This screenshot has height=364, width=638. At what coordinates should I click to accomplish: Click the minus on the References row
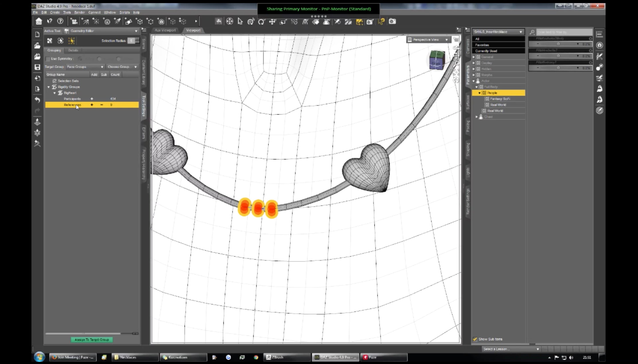[x=101, y=105]
